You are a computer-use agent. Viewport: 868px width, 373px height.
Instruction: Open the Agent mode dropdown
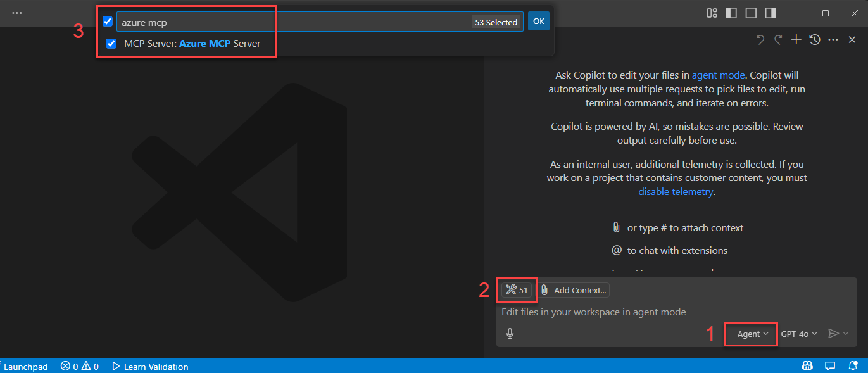[750, 333]
